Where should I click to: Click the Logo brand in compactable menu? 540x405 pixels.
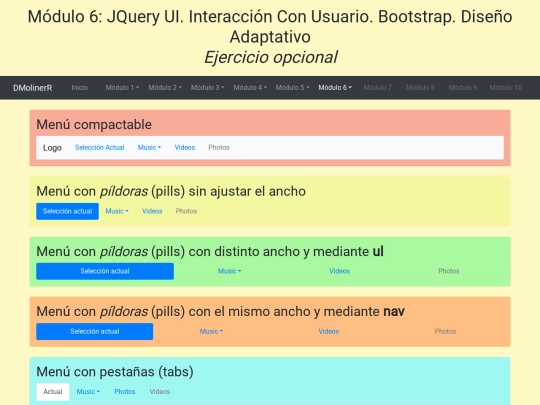click(52, 148)
